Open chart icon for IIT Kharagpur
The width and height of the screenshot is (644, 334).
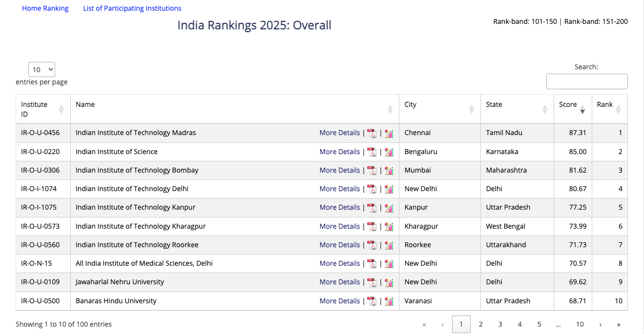tap(389, 226)
